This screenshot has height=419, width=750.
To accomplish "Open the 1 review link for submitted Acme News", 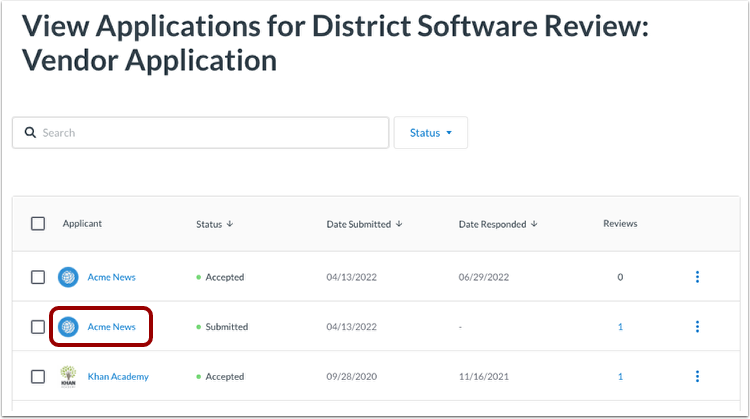I will click(620, 327).
